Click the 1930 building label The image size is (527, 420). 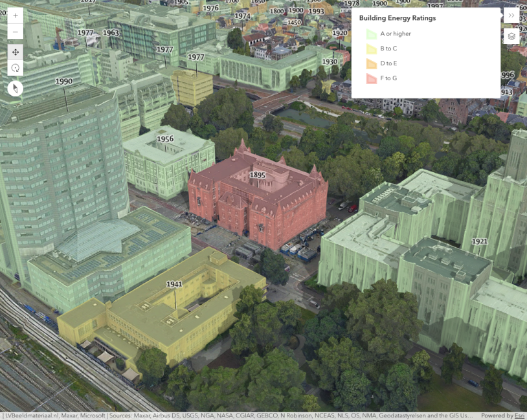(330, 62)
